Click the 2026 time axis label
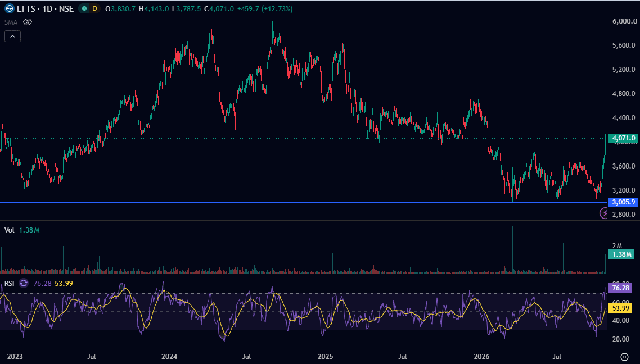Viewport: 640px width, 364px height. [481, 357]
